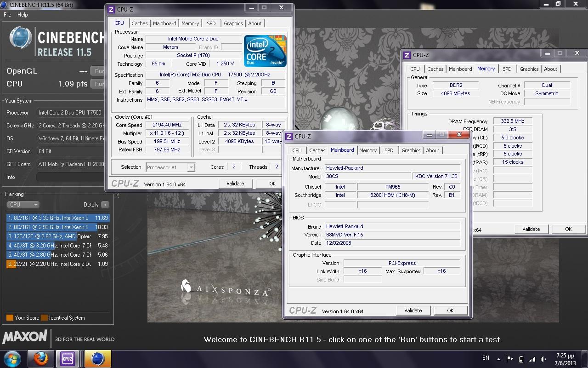
Task: Click the CPU-Z title icon of CPU window
Action: tap(111, 9)
